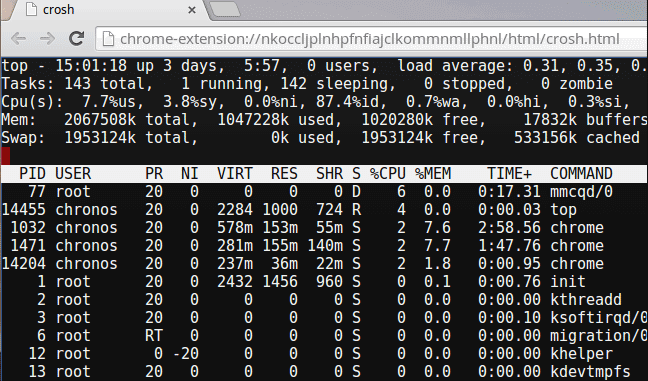
Task: Click the %CPU column header
Action: click(388, 174)
